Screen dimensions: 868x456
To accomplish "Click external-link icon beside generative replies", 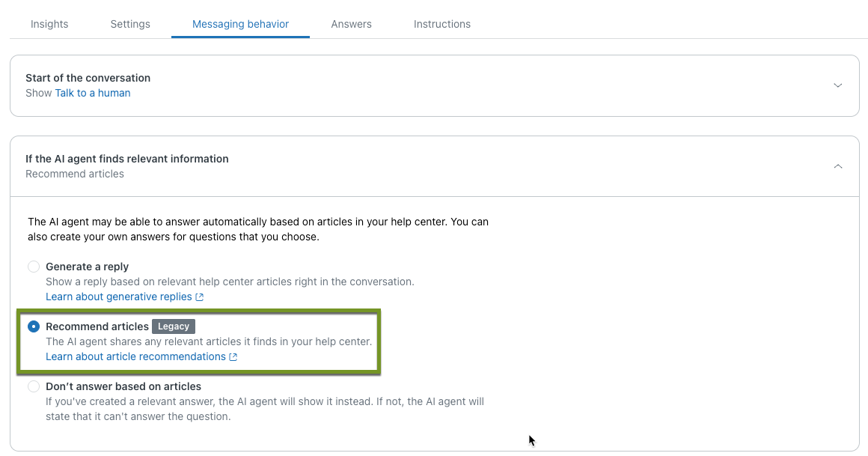I will coord(200,297).
